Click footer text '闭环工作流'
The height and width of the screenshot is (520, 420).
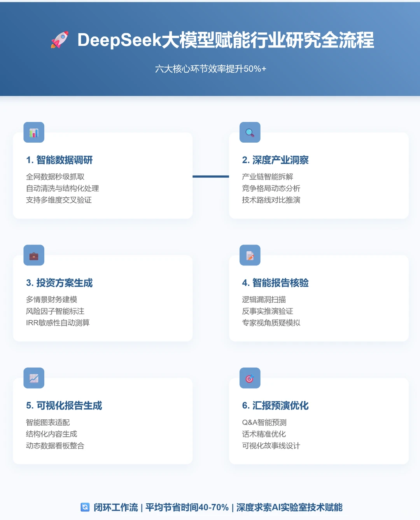click(x=116, y=508)
